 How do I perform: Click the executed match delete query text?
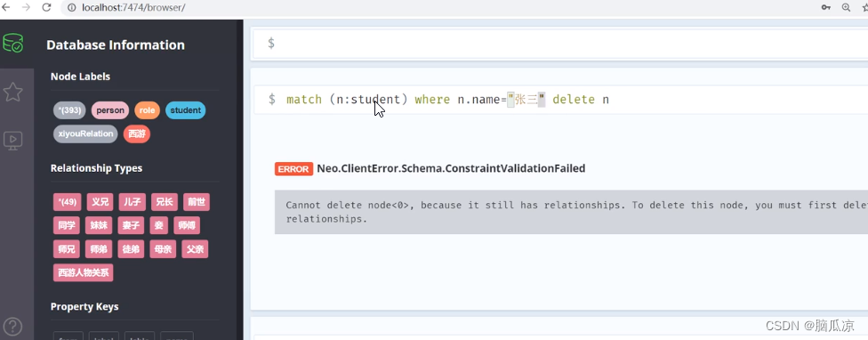pos(447,100)
